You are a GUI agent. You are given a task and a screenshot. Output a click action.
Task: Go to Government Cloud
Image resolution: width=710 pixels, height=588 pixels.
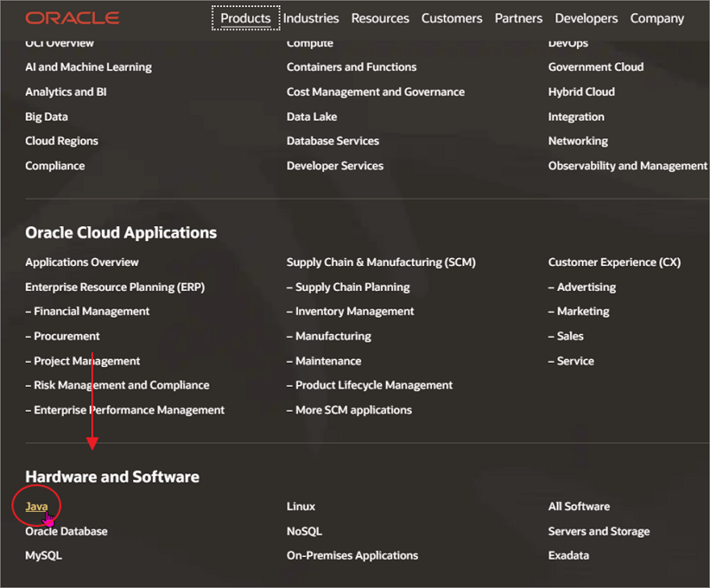(596, 67)
